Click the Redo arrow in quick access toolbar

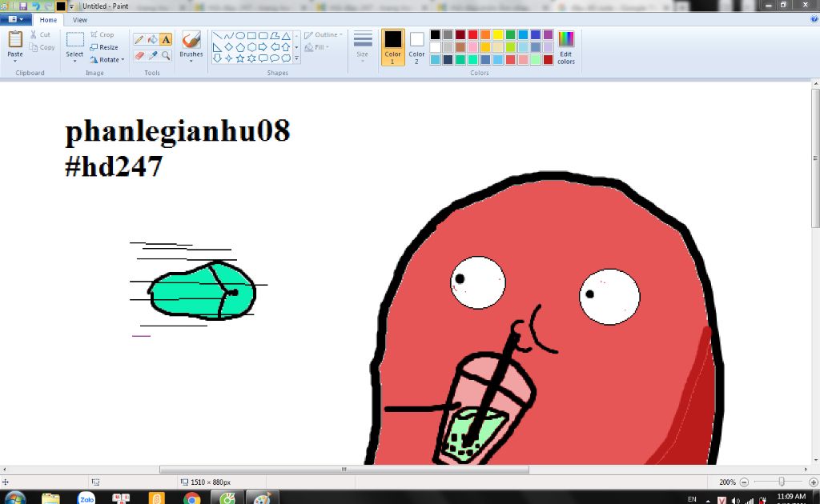click(48, 6)
